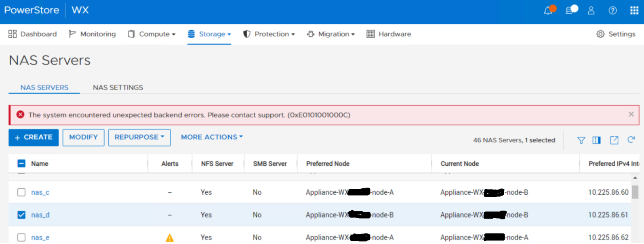The height and width of the screenshot is (244, 644).
Task: Open the user account menu icon
Action: tap(591, 11)
